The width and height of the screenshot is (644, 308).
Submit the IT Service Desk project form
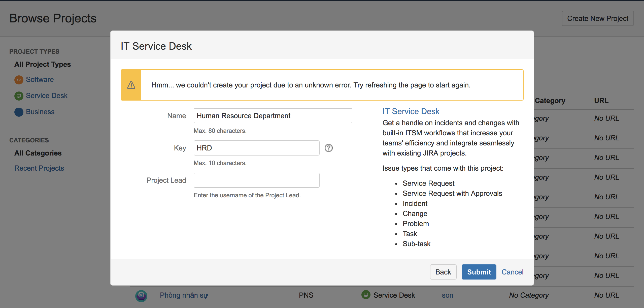(x=479, y=272)
